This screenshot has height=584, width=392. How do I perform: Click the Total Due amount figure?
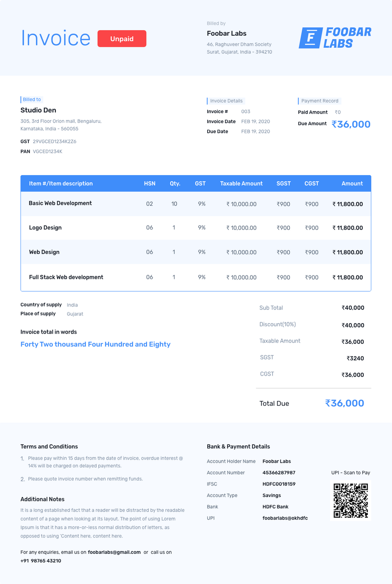point(344,403)
